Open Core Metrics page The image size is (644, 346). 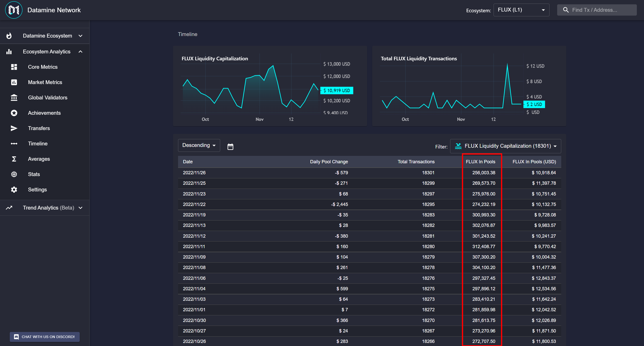[x=43, y=67]
